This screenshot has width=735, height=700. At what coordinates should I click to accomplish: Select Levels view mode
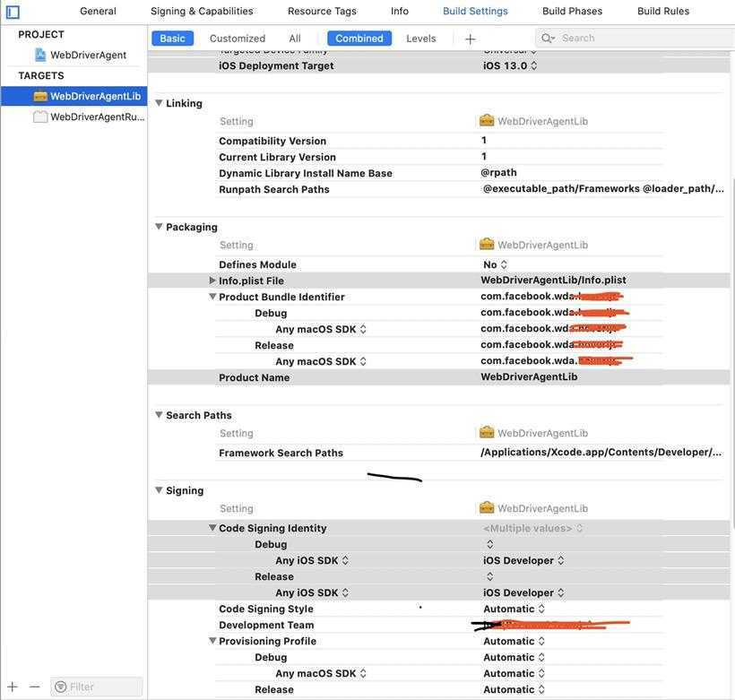(x=421, y=39)
